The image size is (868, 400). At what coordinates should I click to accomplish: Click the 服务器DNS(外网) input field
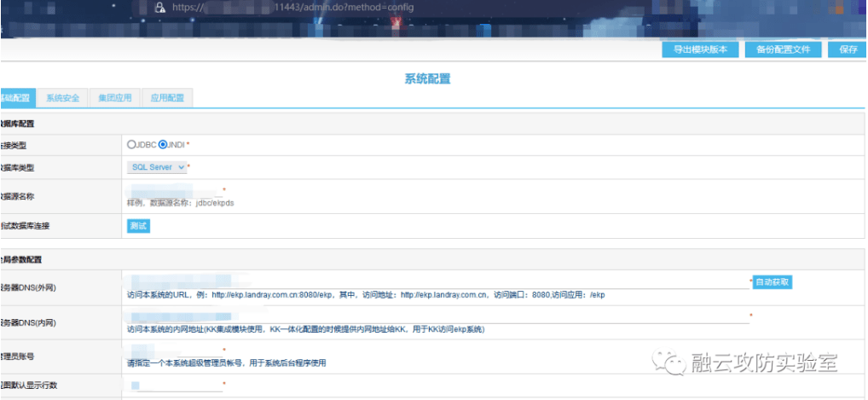click(438, 281)
